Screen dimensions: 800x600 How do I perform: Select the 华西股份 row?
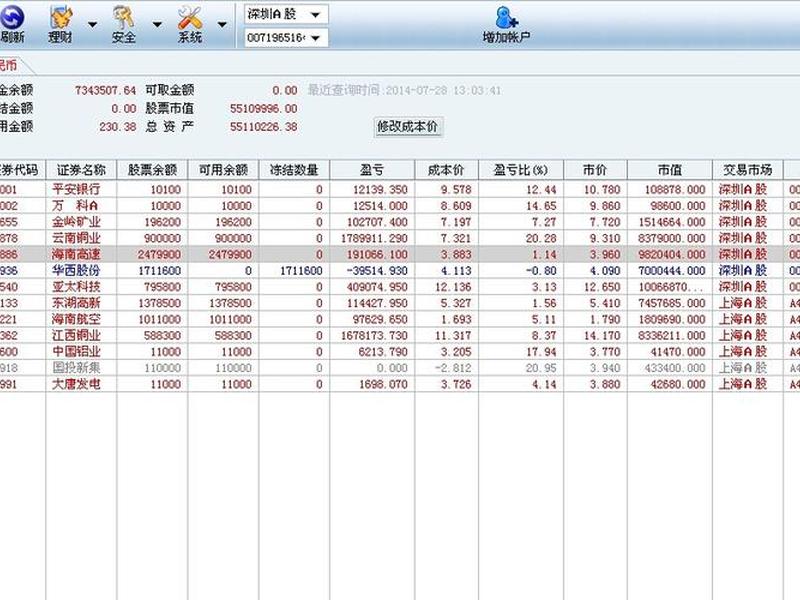click(400, 270)
